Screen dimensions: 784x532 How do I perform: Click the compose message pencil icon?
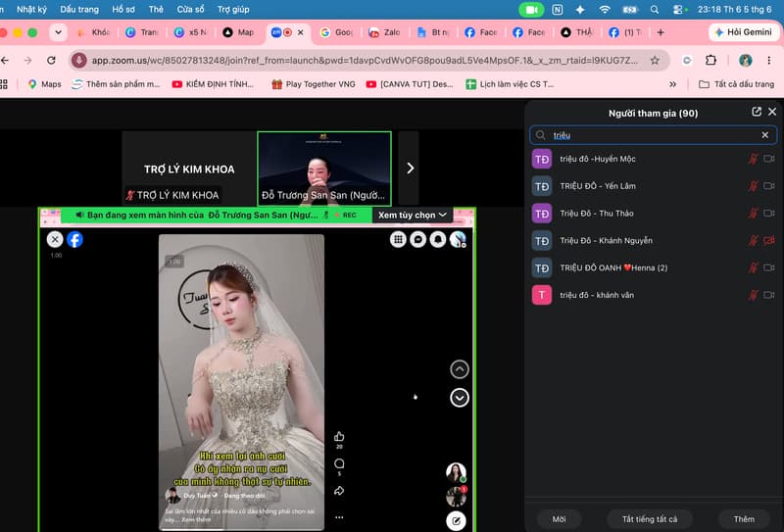(456, 521)
